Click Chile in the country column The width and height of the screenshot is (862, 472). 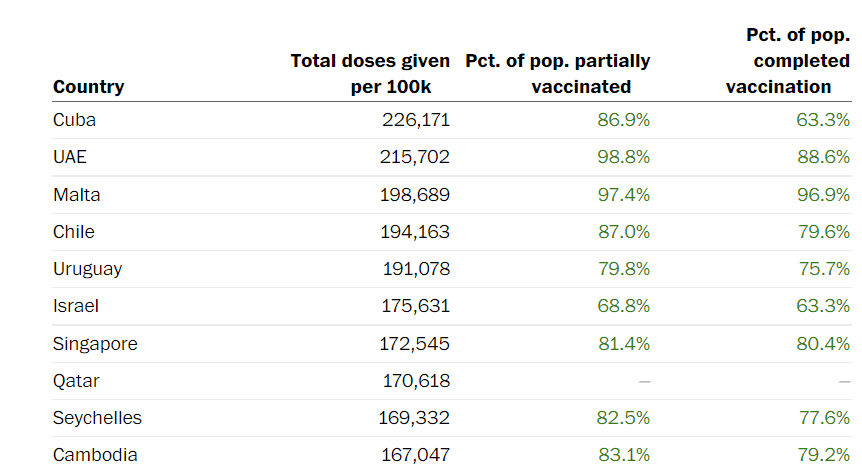click(x=74, y=232)
